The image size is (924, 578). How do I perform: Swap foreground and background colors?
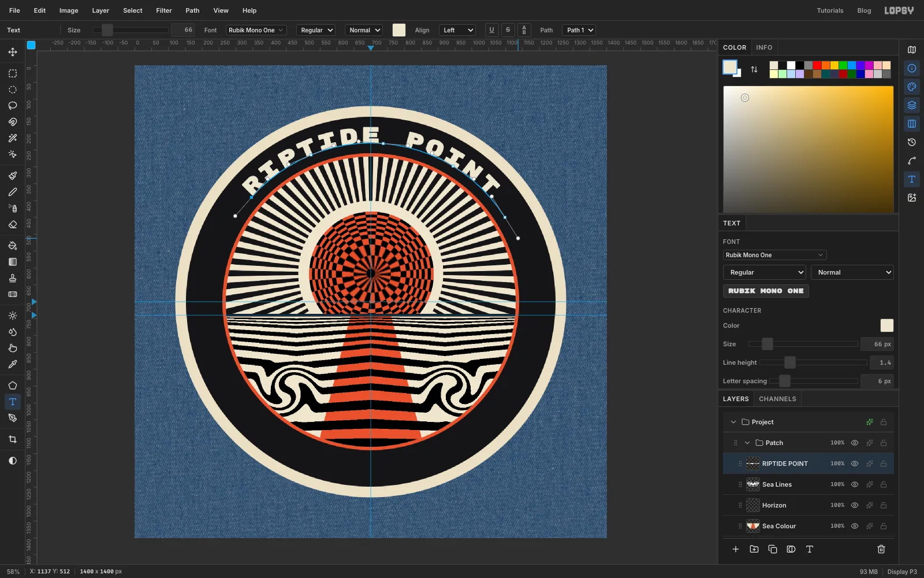[x=754, y=69]
